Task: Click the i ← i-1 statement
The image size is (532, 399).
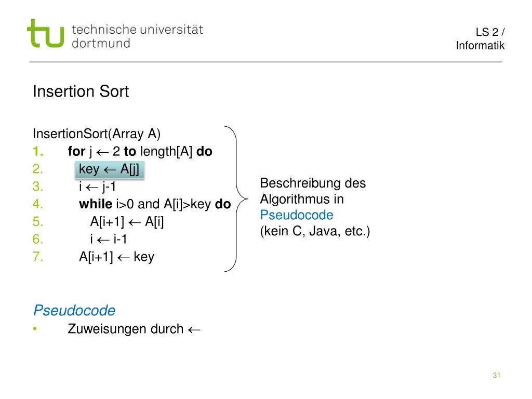Action: pyautogui.click(x=109, y=239)
